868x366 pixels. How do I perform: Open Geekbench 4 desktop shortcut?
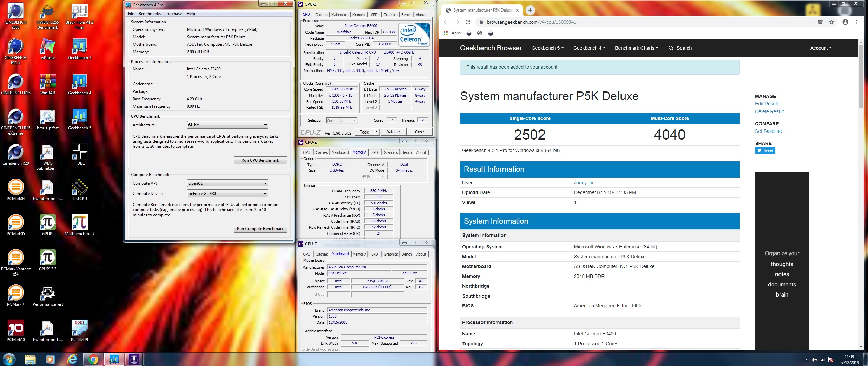pos(79,84)
